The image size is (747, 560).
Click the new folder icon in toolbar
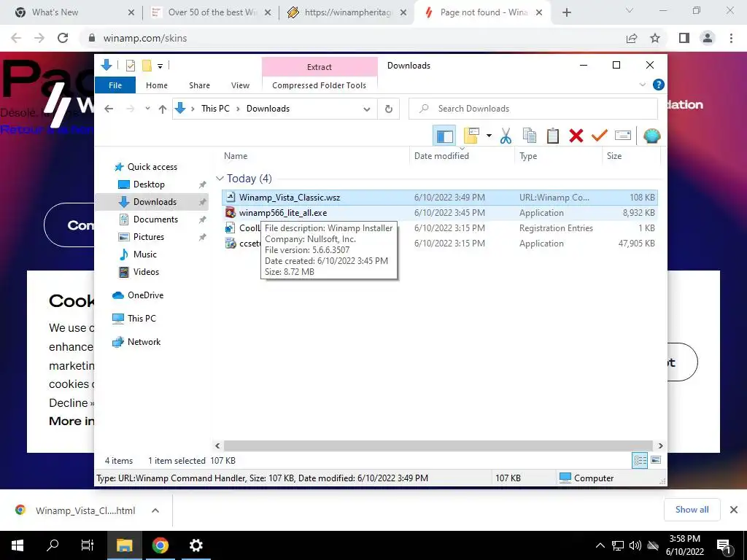point(471,136)
